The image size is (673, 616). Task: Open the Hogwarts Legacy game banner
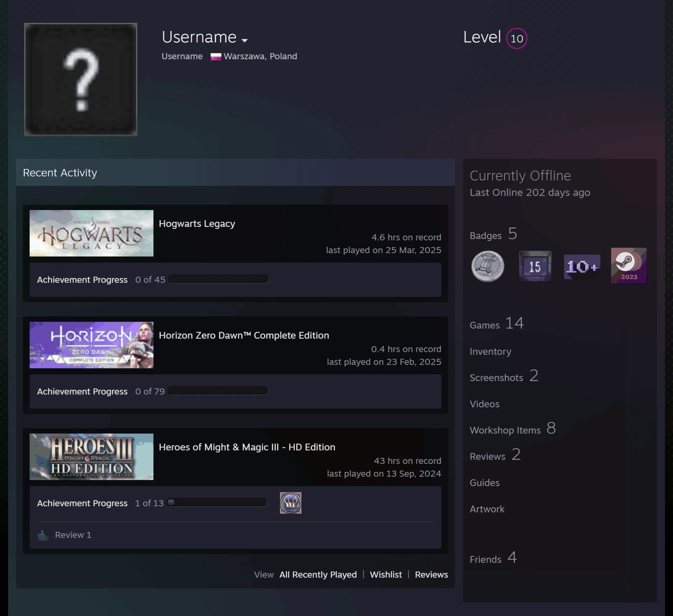tap(91, 233)
